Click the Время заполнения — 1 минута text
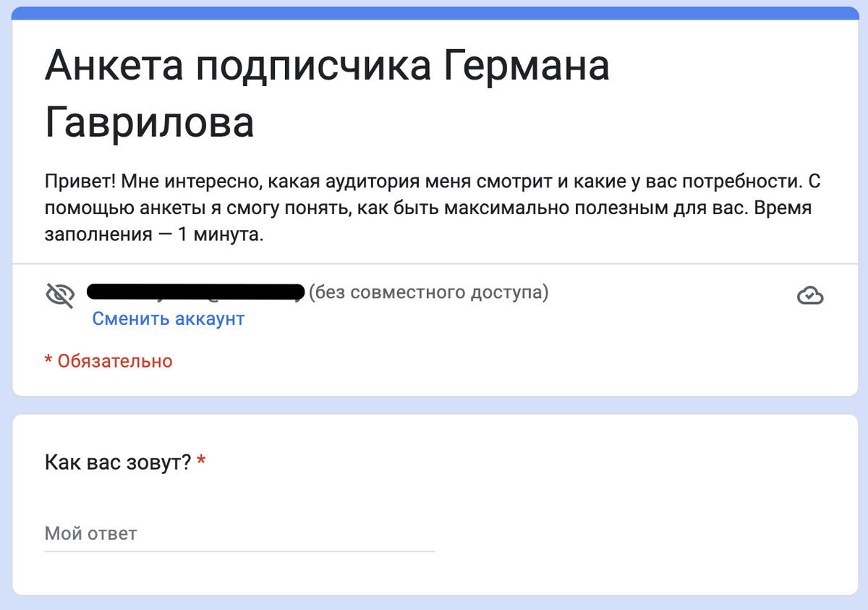This screenshot has width=868, height=610. pyautogui.click(x=427, y=222)
